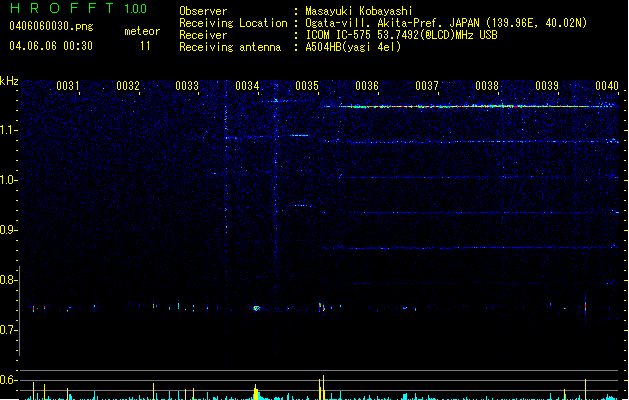Click the time marker 0032
The height and width of the screenshot is (400, 629).
click(128, 85)
